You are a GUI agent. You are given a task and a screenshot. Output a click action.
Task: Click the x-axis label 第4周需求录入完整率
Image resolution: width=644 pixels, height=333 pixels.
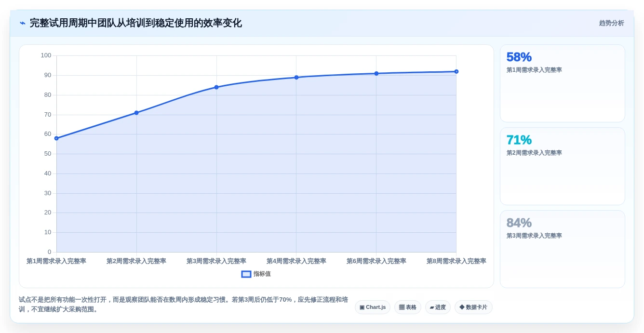coord(296,261)
